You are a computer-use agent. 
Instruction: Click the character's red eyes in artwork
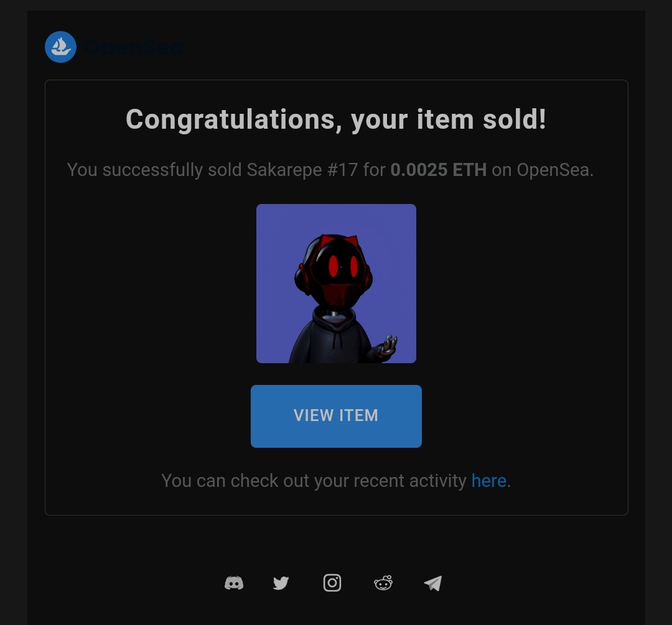(x=343, y=266)
